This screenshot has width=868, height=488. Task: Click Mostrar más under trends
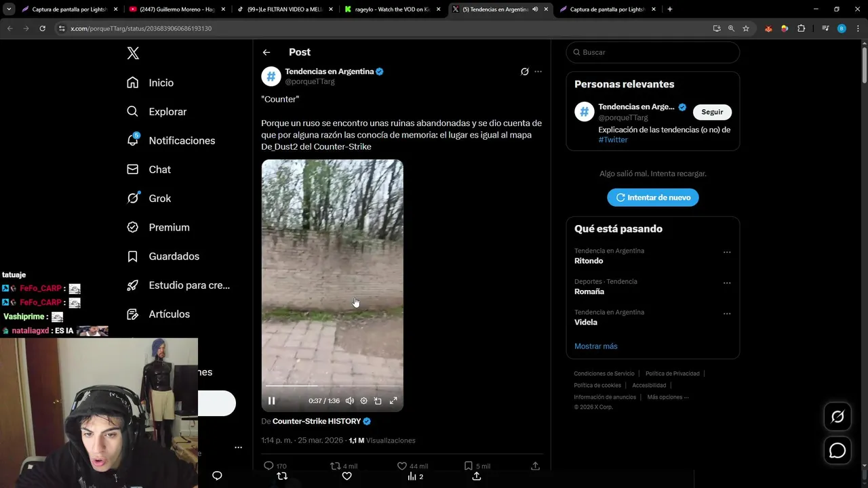pyautogui.click(x=596, y=346)
